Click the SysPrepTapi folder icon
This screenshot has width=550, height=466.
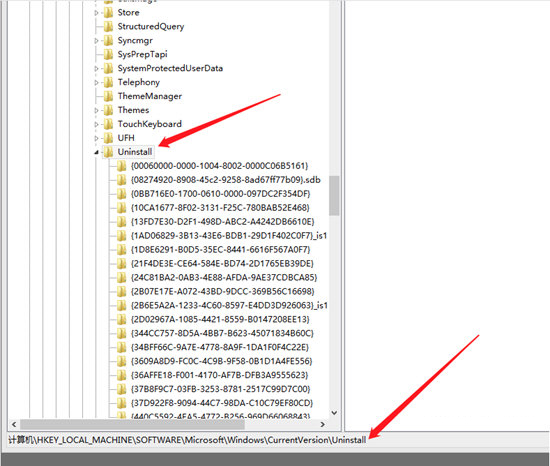coord(108,54)
